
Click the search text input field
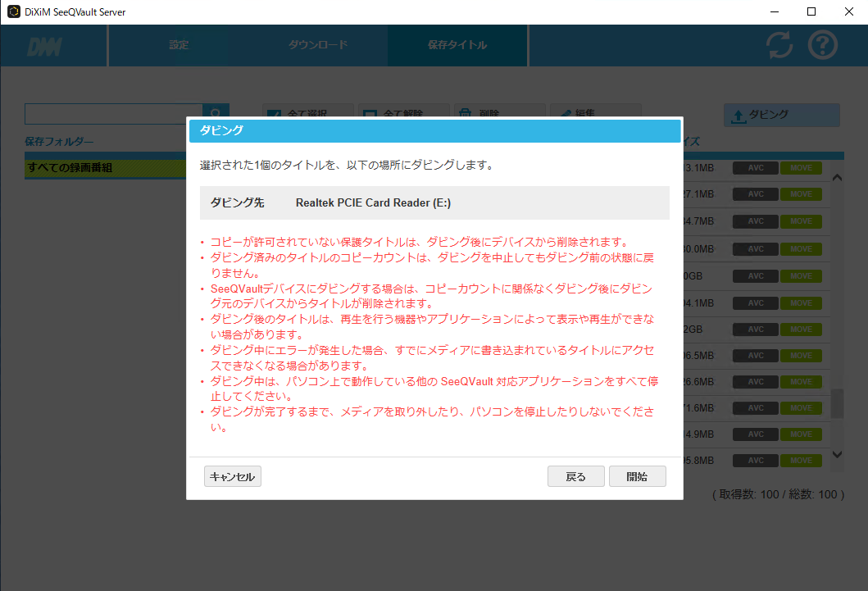click(113, 114)
